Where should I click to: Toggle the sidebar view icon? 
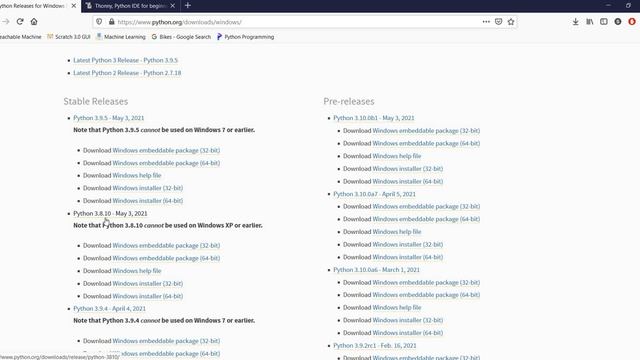click(x=604, y=22)
